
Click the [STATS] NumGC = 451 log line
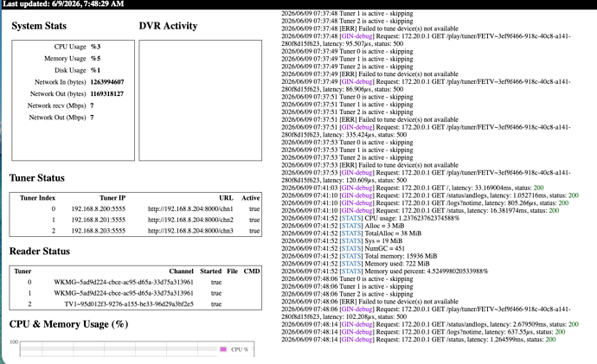click(343, 248)
